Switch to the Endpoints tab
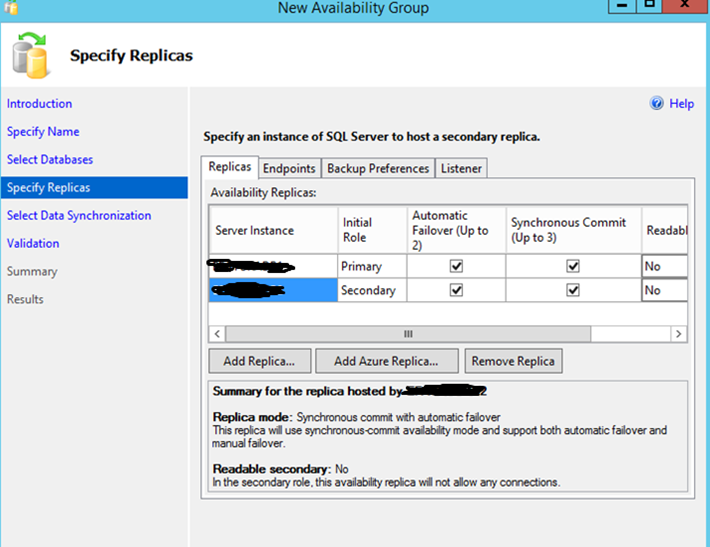This screenshot has height=547, width=710. [x=289, y=168]
